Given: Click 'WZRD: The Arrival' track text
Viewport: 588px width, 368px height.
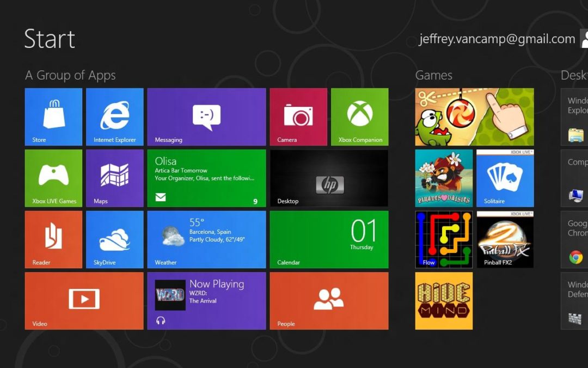Looking at the screenshot, I should tap(203, 297).
